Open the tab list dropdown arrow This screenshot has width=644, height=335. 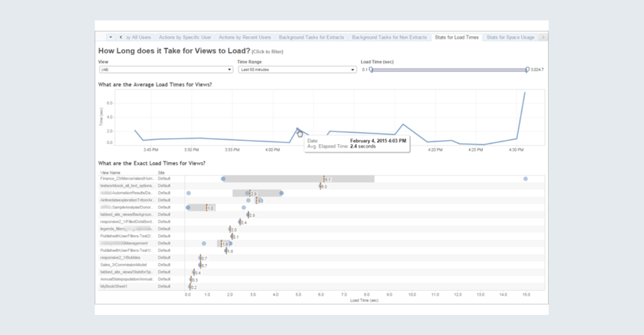click(x=109, y=38)
